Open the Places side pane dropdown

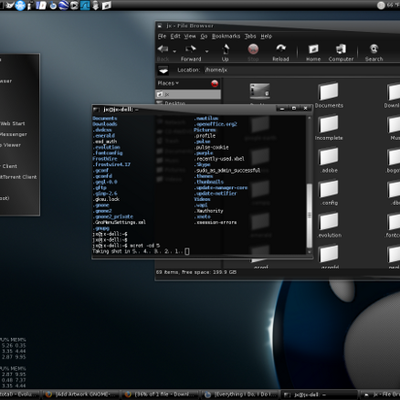[168, 83]
